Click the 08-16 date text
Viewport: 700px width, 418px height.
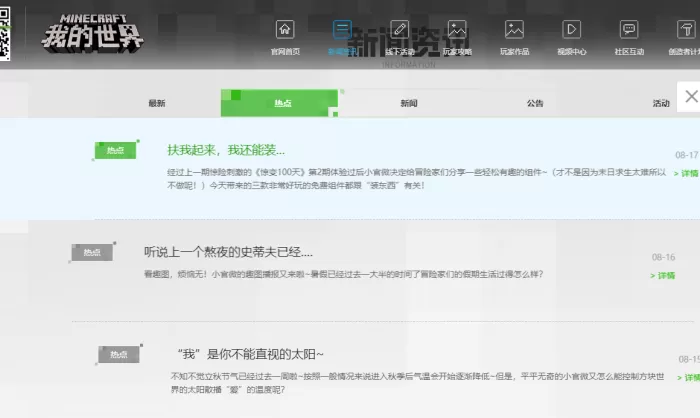[x=663, y=257]
